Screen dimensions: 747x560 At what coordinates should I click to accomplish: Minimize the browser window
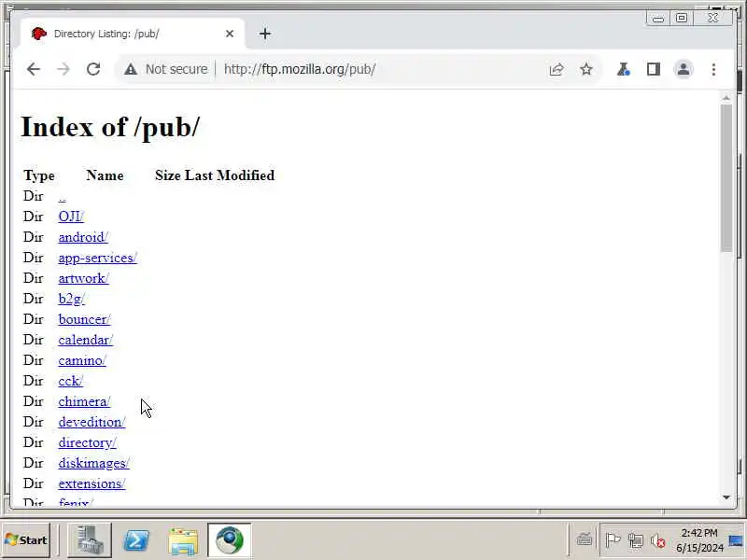point(658,19)
